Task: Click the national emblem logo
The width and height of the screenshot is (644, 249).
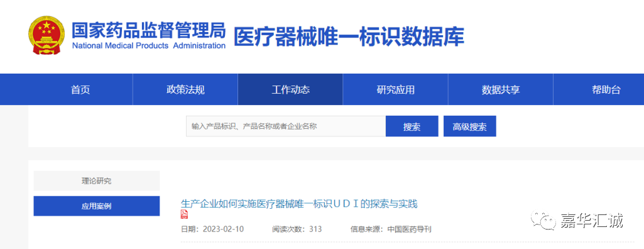Action: tap(46, 36)
